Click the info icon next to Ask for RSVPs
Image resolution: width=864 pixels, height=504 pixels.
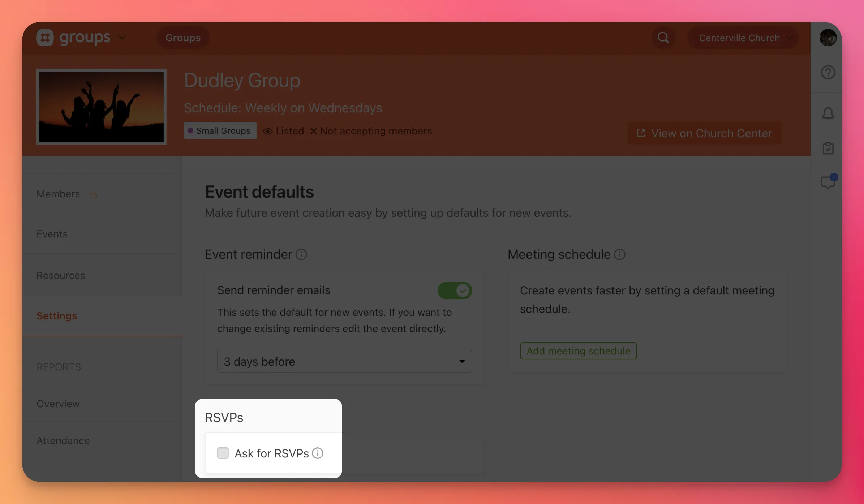[318, 453]
